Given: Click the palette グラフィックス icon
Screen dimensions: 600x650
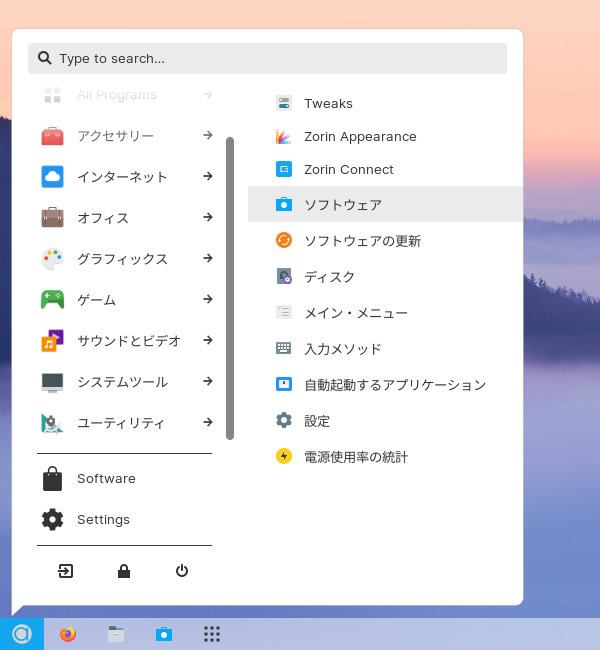Looking at the screenshot, I should (x=52, y=259).
